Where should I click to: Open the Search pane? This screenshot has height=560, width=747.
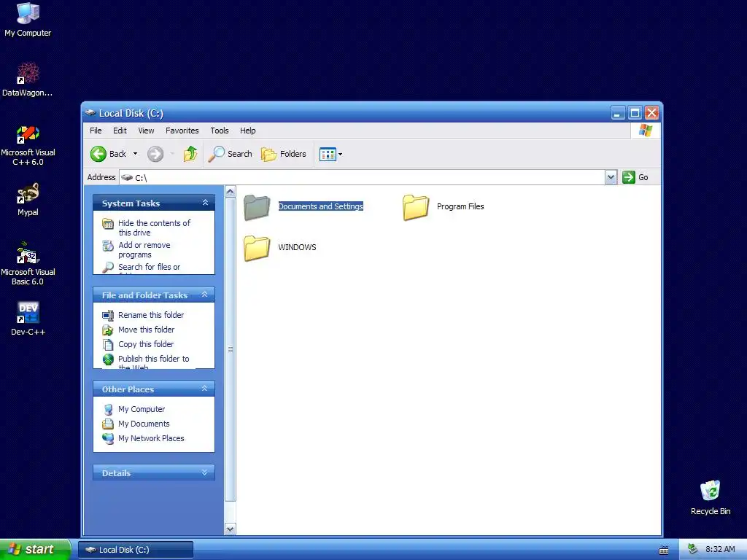pyautogui.click(x=230, y=154)
